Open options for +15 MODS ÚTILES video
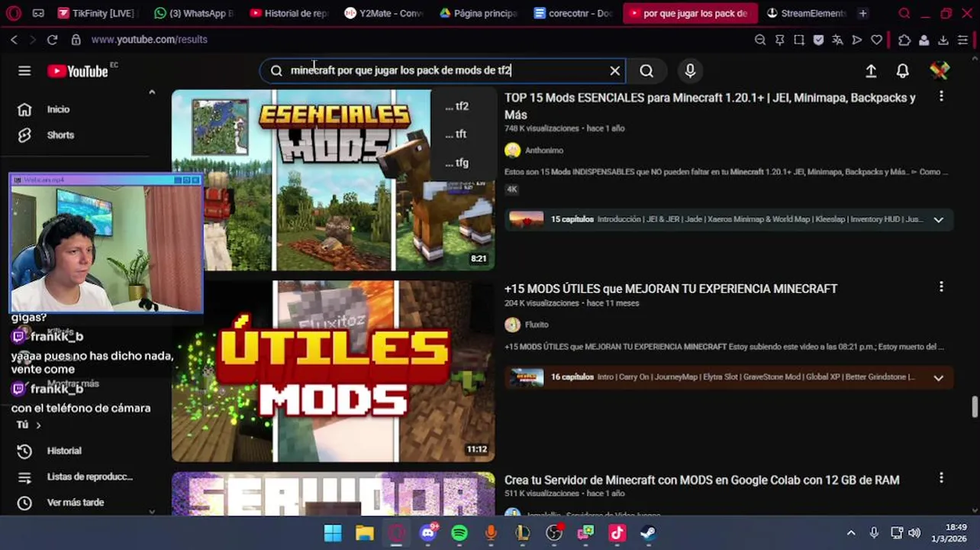 (x=941, y=286)
